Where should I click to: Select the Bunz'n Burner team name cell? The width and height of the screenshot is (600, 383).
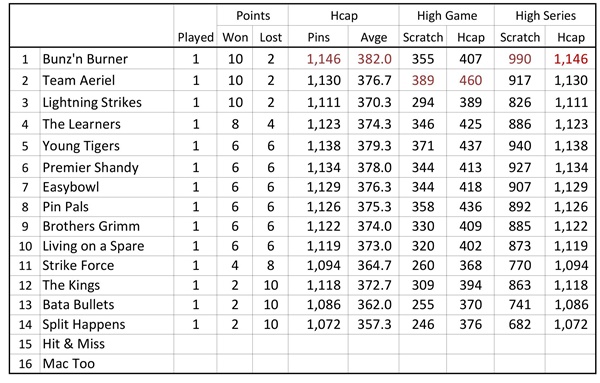pyautogui.click(x=106, y=59)
